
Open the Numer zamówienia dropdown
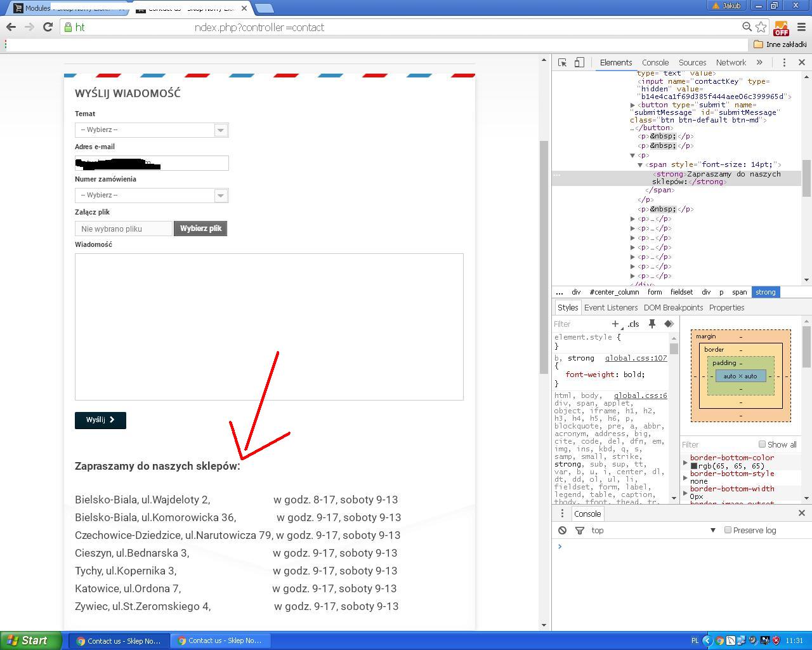click(152, 195)
